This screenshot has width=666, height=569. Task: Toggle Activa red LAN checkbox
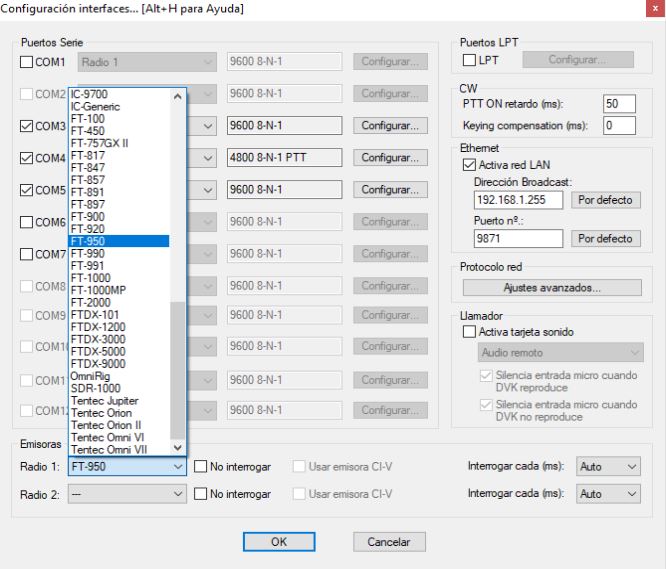[x=469, y=165]
